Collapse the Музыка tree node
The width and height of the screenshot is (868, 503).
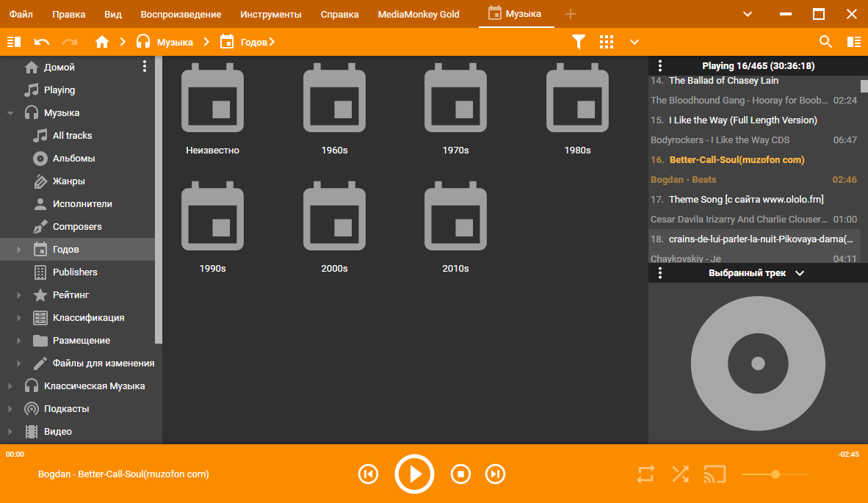pyautogui.click(x=10, y=113)
